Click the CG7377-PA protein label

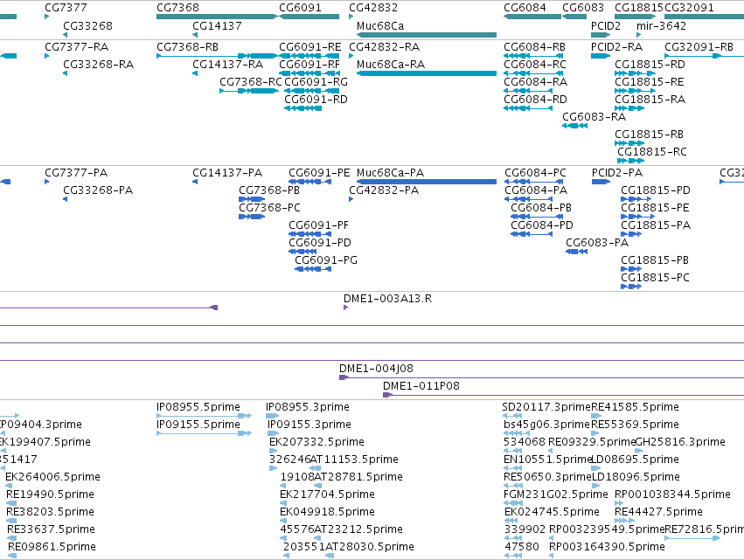[76, 173]
